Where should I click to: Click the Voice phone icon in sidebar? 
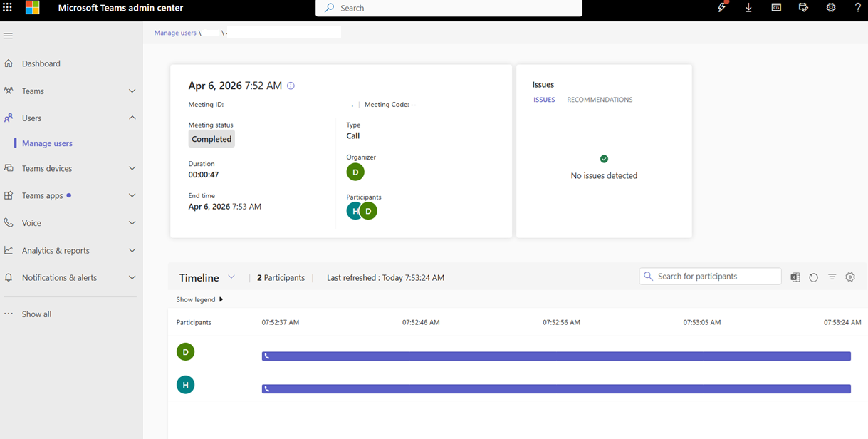coord(9,223)
